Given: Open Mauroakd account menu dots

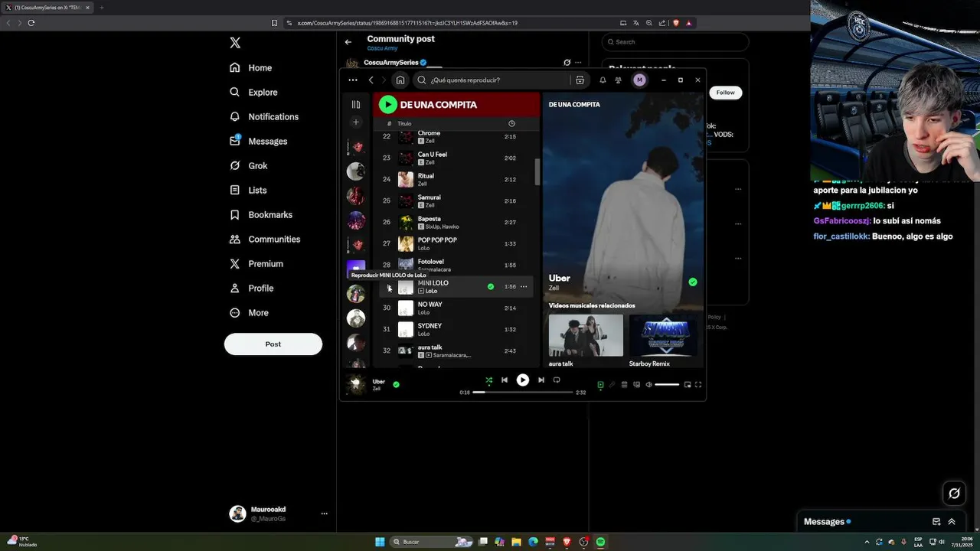Looking at the screenshot, I should 324,514.
